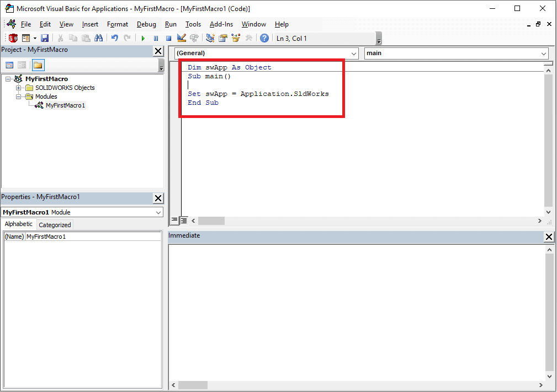
Task: Click the code window icon beside the File menu
Action: [12, 24]
